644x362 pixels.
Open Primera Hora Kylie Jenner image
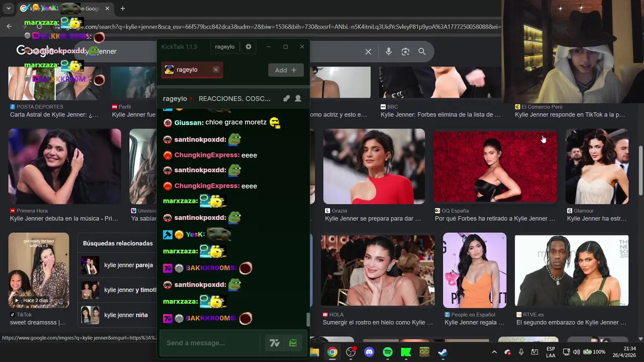tap(64, 166)
